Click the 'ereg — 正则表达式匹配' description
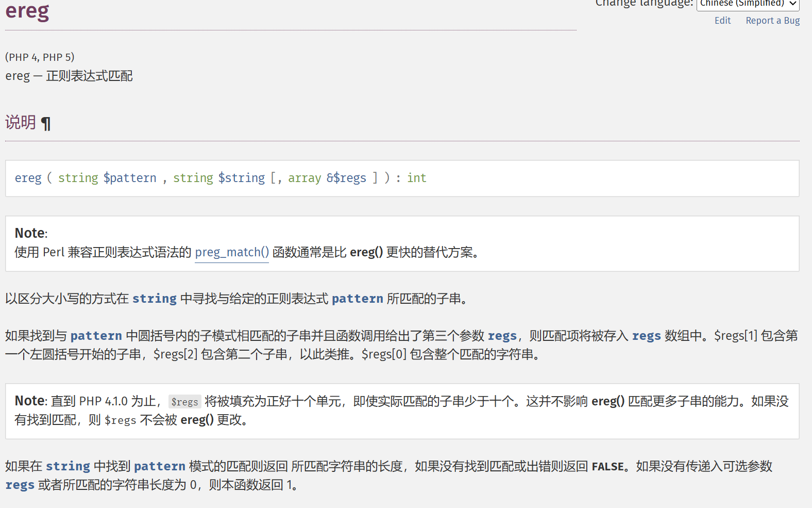Viewport: 812px width, 508px height. (x=69, y=76)
